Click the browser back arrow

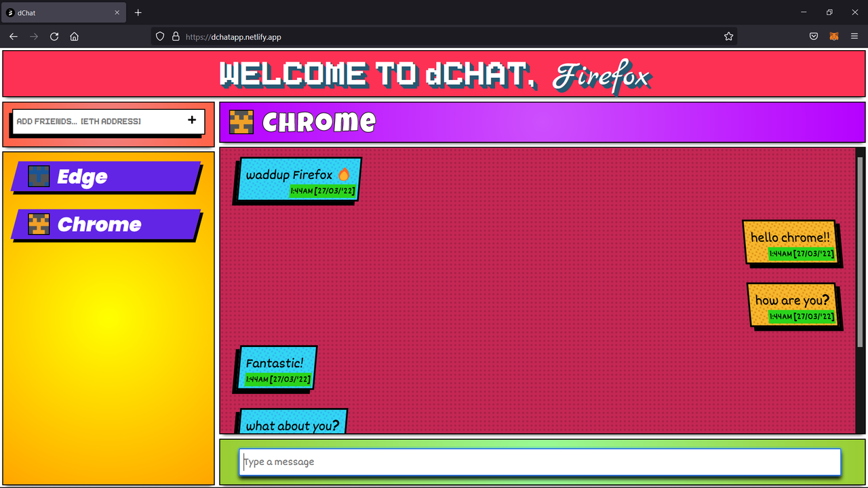(x=14, y=37)
